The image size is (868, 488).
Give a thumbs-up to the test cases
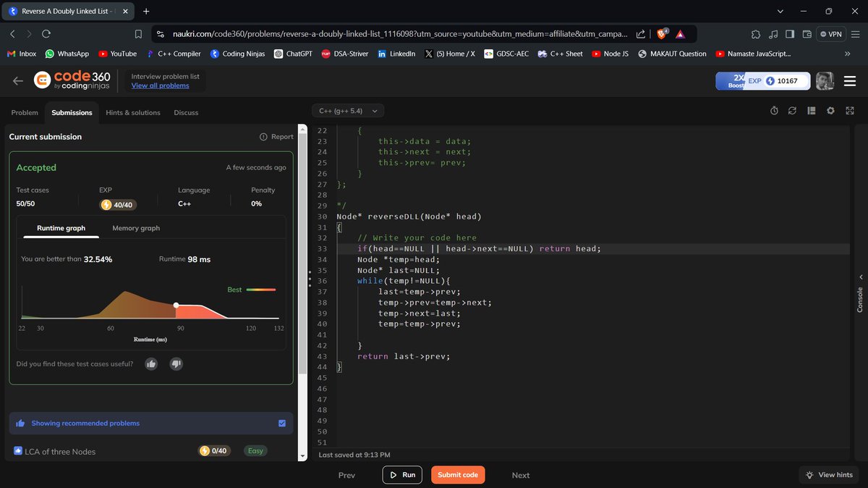click(151, 363)
